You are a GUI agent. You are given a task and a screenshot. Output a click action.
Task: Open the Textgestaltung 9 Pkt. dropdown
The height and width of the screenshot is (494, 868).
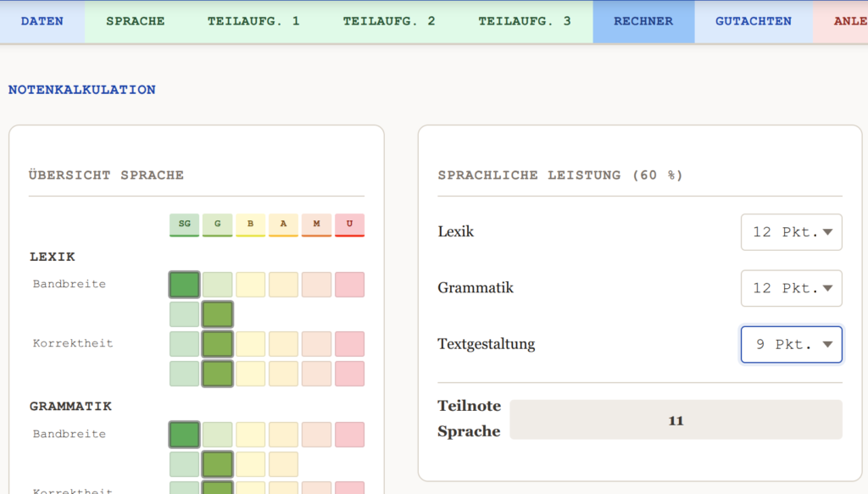791,345
